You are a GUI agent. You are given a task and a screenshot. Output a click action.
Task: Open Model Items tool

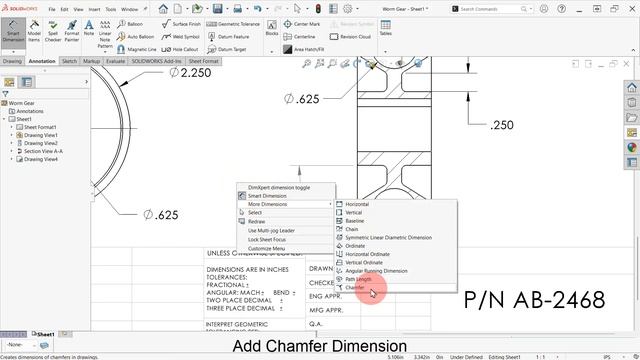click(x=34, y=31)
